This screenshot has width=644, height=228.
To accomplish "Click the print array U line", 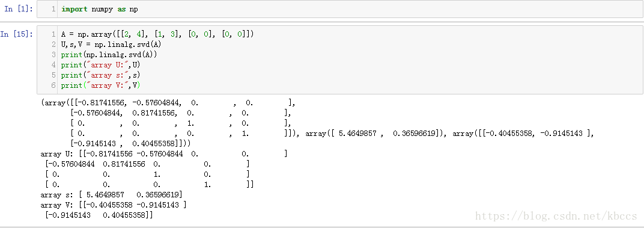I will tap(101, 65).
